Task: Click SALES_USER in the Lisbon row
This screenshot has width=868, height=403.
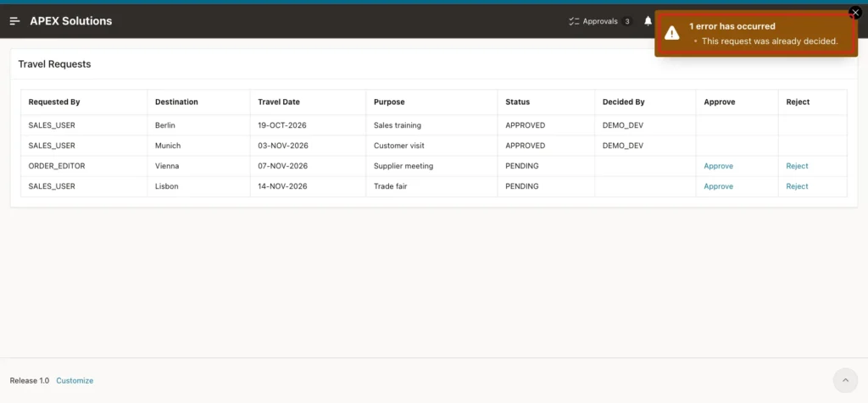Action: click(52, 186)
